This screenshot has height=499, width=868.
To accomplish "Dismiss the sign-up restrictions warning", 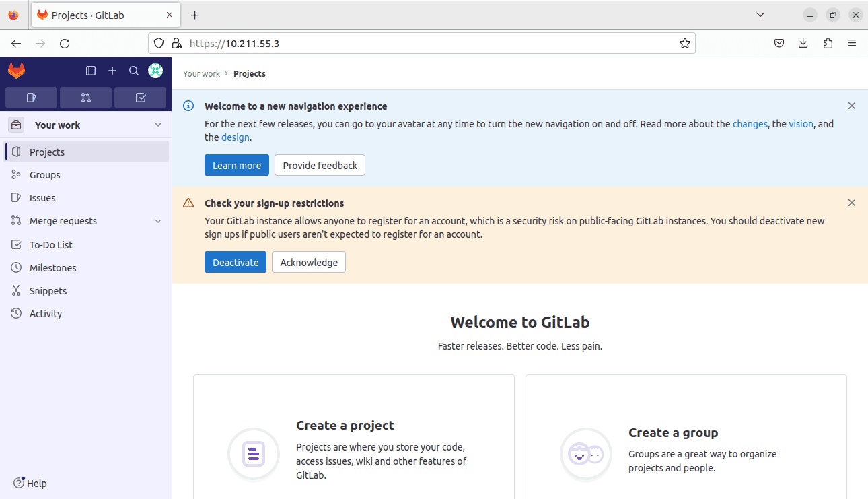I will click(852, 203).
